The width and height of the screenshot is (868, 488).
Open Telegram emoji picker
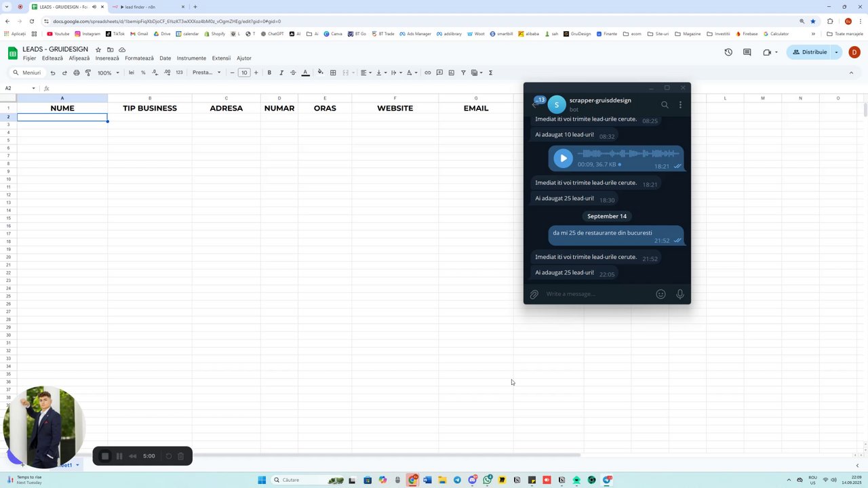coord(660,294)
